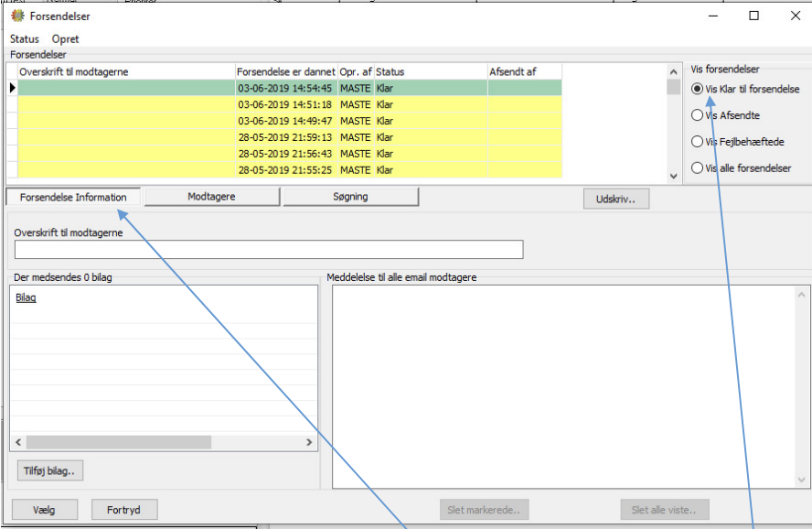812x529 pixels.
Task: Click right scroll arrow in Bilag list
Action: click(x=309, y=442)
